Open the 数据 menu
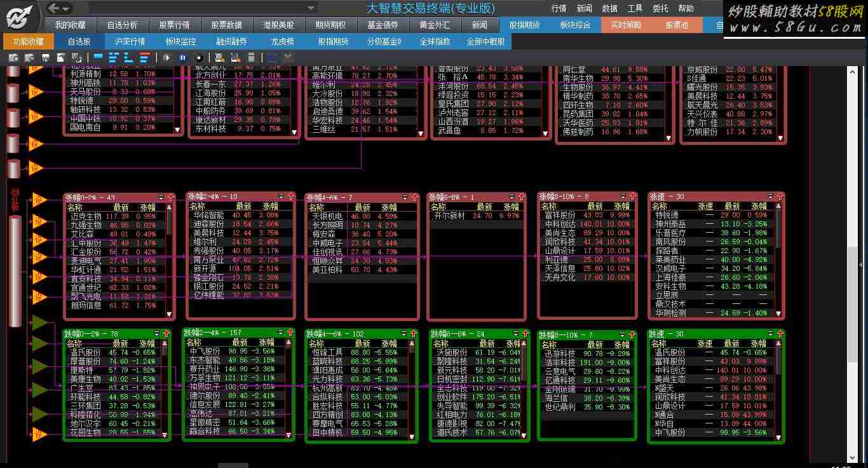Screen dimensions: 868x468 pos(609,8)
